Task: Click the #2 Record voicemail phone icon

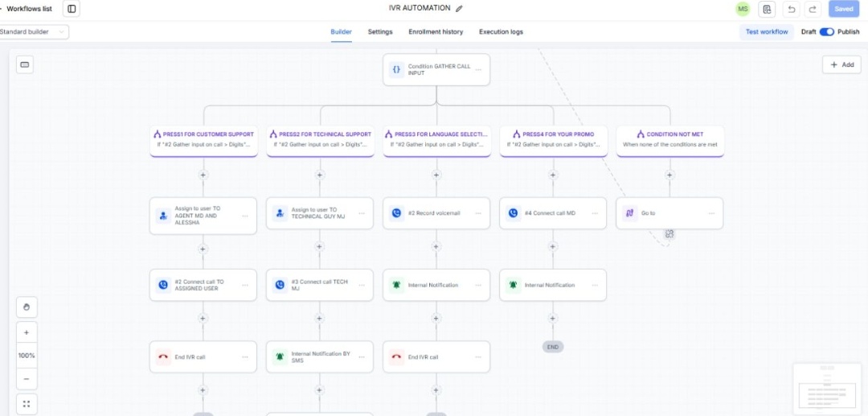Action: tap(396, 212)
